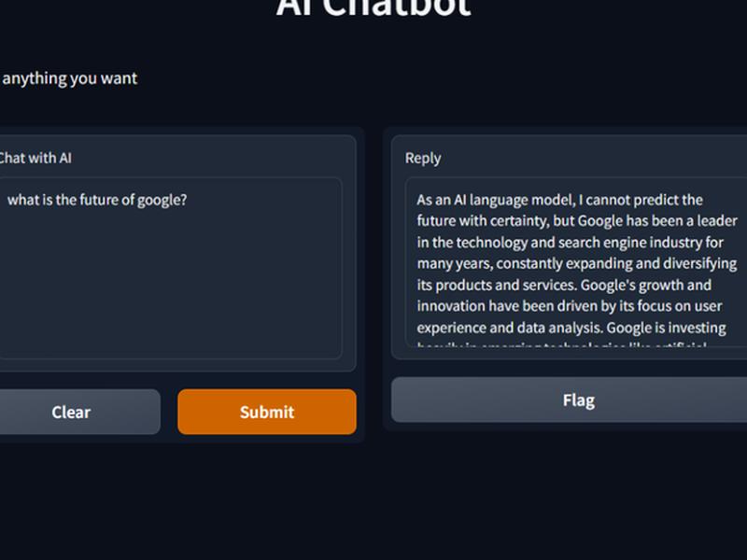
Task: Click the reply line 'its products and services'
Action: 564,285
